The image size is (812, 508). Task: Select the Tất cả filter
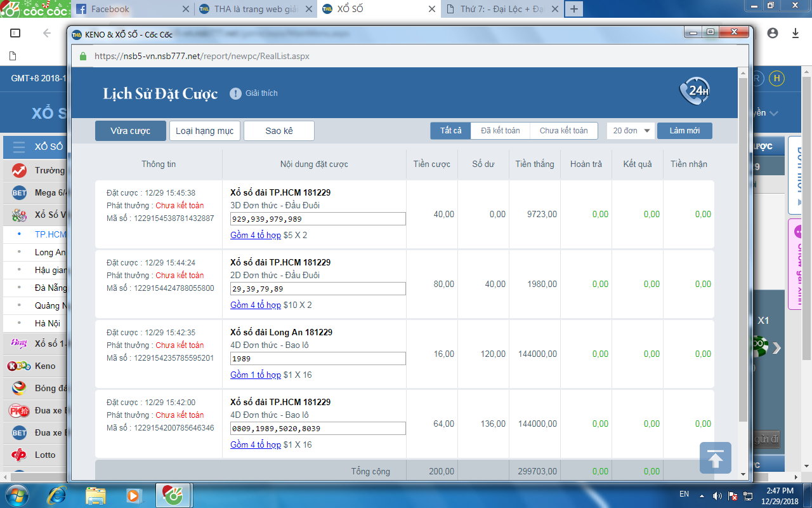point(450,131)
